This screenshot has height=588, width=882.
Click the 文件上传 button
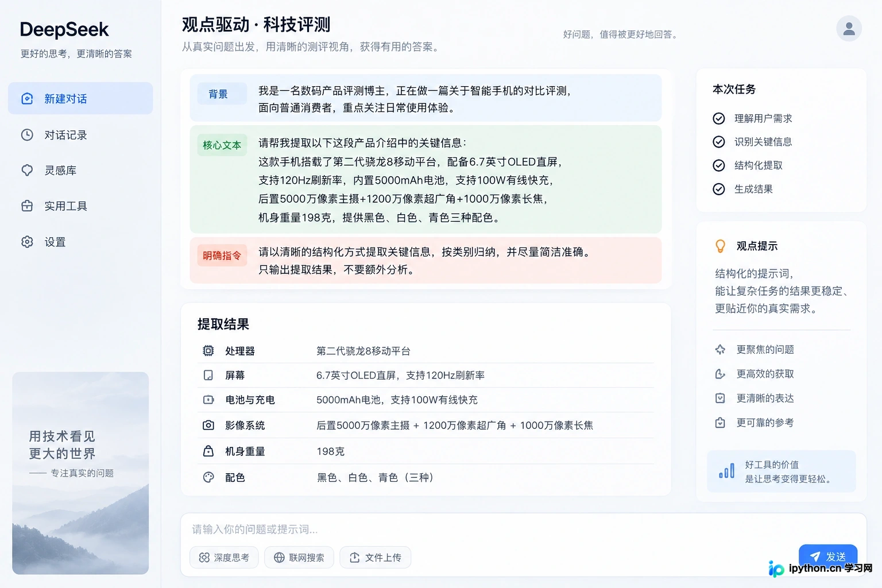[x=376, y=558]
